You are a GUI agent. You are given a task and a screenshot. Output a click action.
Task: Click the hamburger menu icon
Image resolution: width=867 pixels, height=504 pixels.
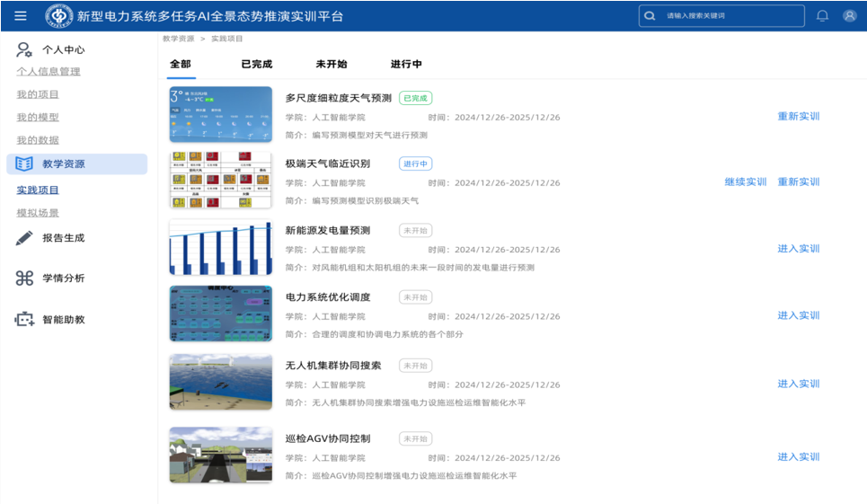[21, 16]
